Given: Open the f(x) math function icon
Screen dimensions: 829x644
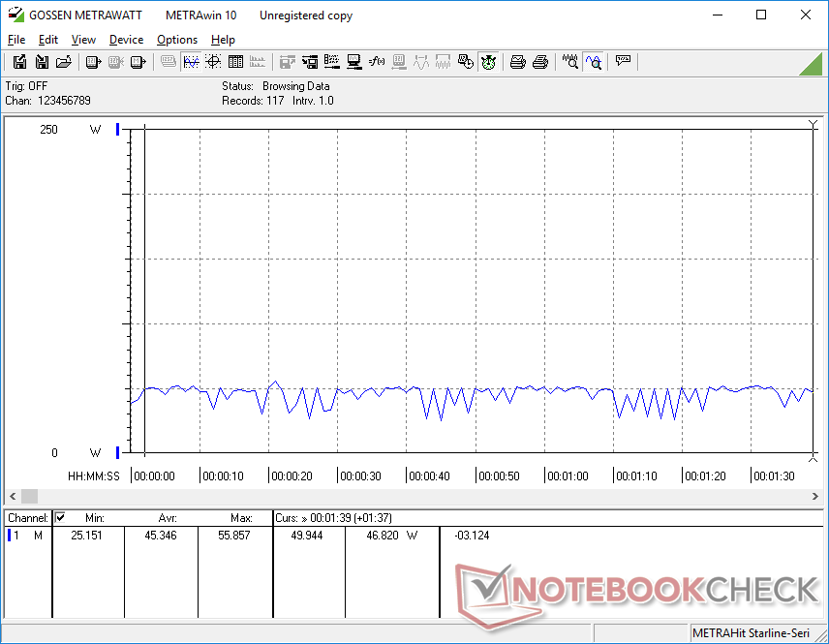Looking at the screenshot, I should (x=377, y=62).
